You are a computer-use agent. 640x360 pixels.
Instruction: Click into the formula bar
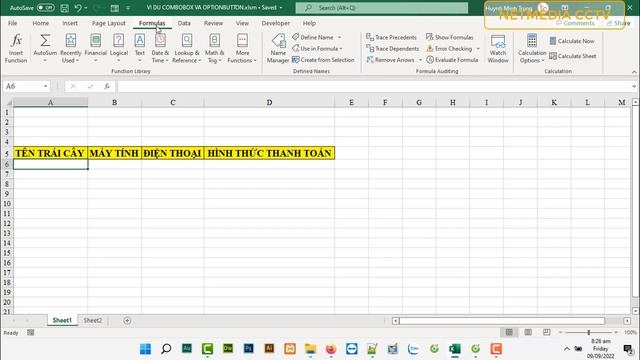[374, 86]
